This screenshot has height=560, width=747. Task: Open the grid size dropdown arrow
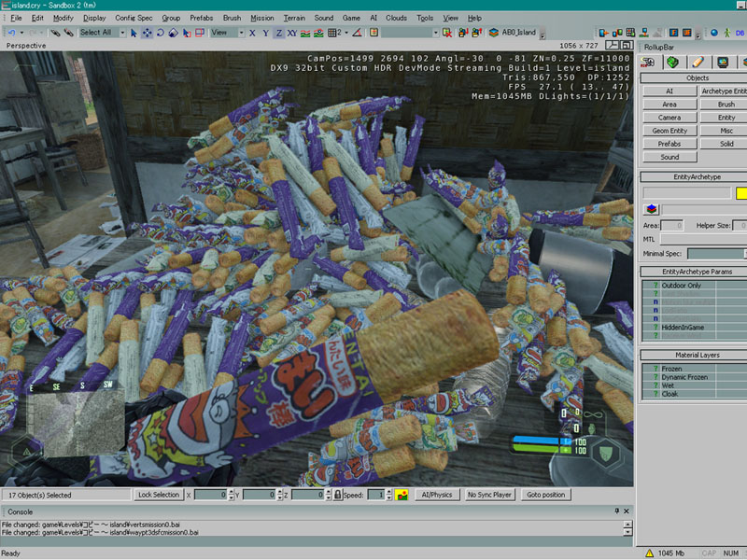346,33
